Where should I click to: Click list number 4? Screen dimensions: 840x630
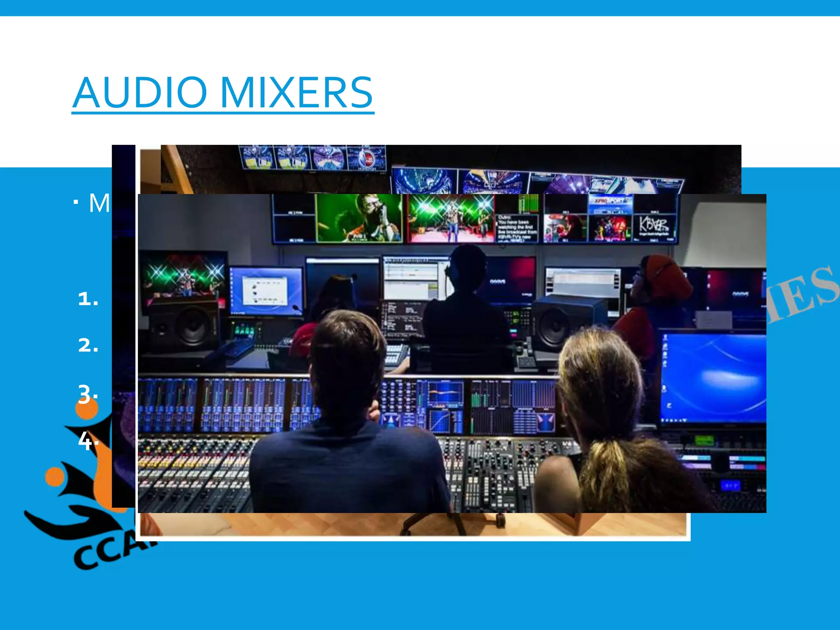click(x=88, y=441)
